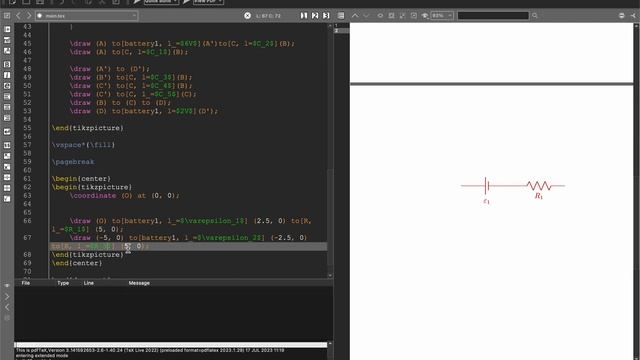Click \begin{tikzpicture} on line 62

pos(92,187)
